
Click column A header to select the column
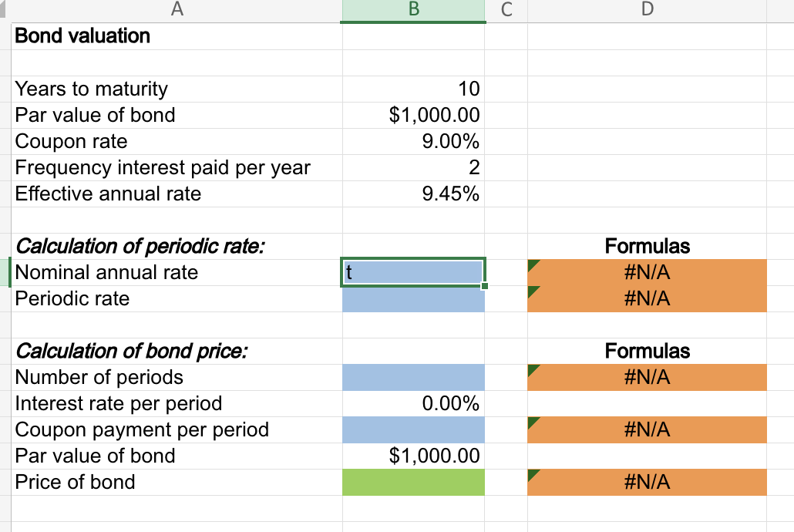pyautogui.click(x=177, y=10)
